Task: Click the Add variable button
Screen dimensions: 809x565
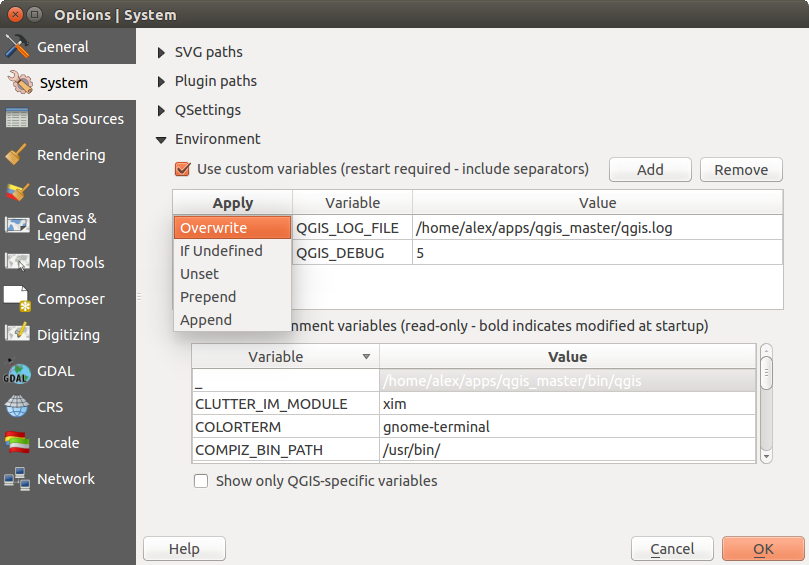Action: [x=650, y=170]
